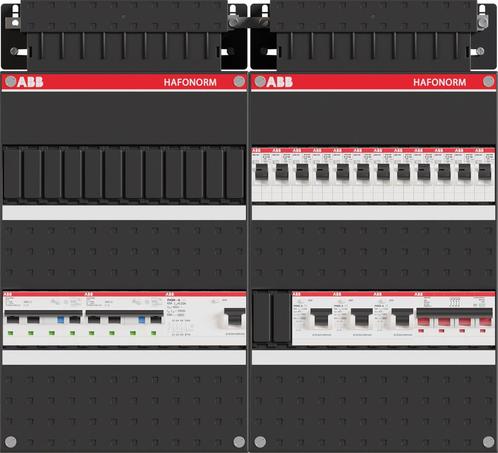
Task: Click the upper-left cover screw of the right panel
Action: 260,81
